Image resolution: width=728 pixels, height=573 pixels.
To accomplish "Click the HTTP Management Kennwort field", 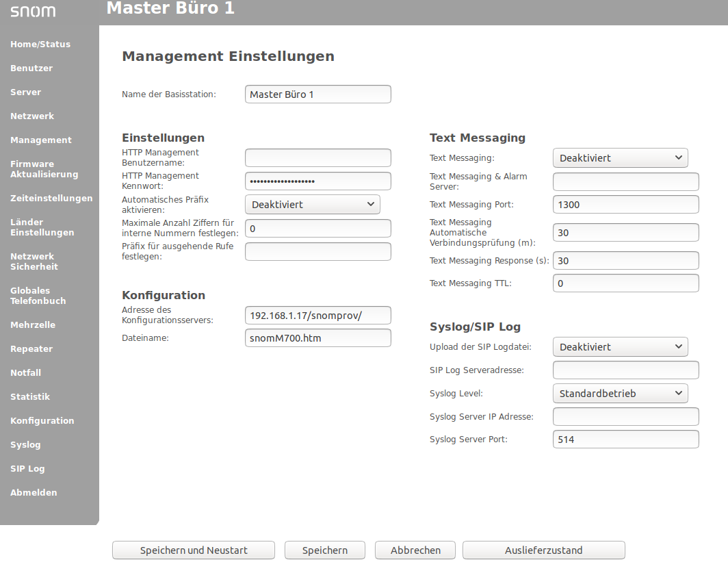I will (x=317, y=181).
